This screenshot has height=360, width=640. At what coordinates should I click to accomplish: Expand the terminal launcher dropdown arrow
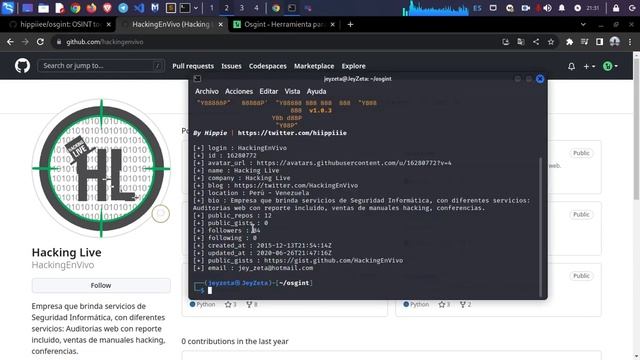[x=196, y=8]
